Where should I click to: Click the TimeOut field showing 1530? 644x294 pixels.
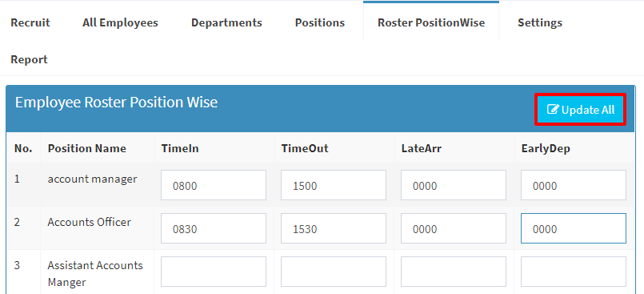tap(334, 228)
